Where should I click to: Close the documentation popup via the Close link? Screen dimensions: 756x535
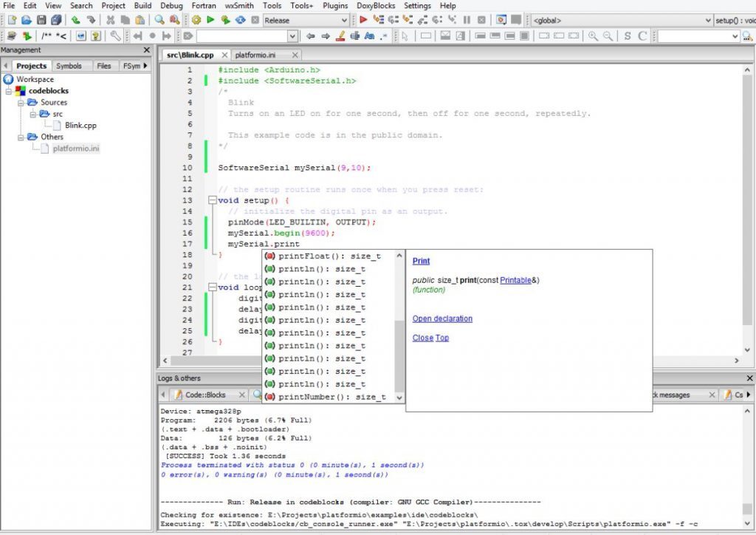(x=422, y=338)
